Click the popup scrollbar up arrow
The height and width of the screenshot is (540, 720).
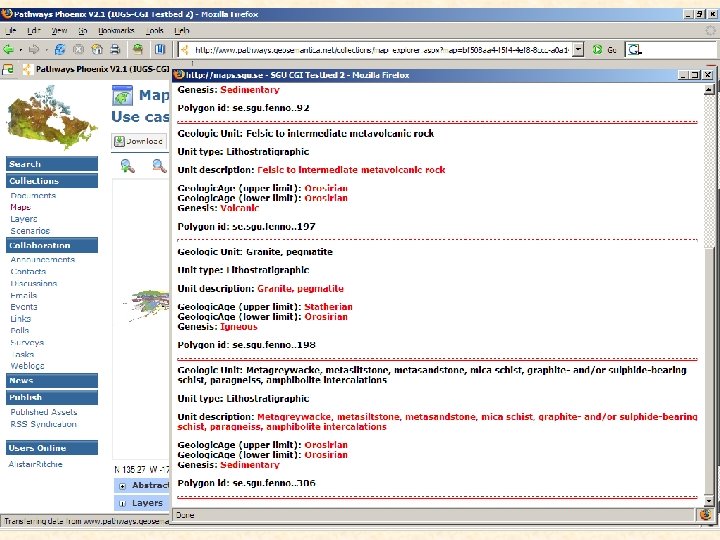709,90
